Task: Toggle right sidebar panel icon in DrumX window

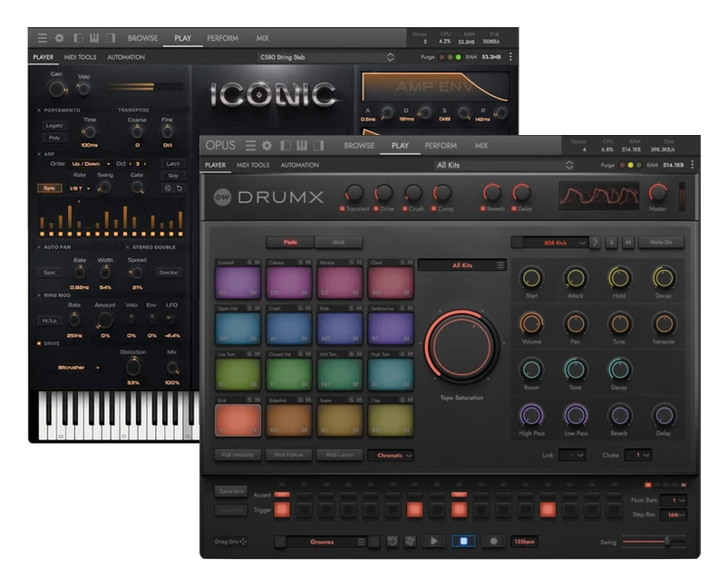Action: 318,146
